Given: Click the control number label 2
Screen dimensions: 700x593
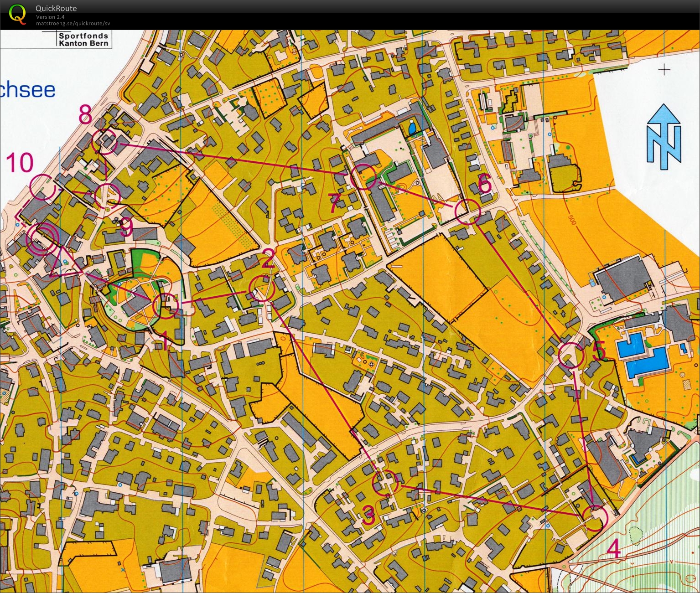Looking at the screenshot, I should pos(268,258).
